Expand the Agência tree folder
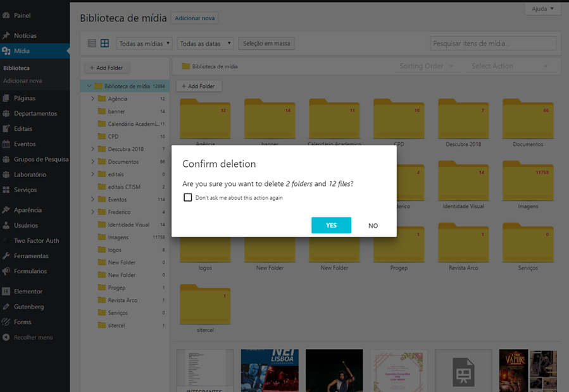 (x=93, y=99)
